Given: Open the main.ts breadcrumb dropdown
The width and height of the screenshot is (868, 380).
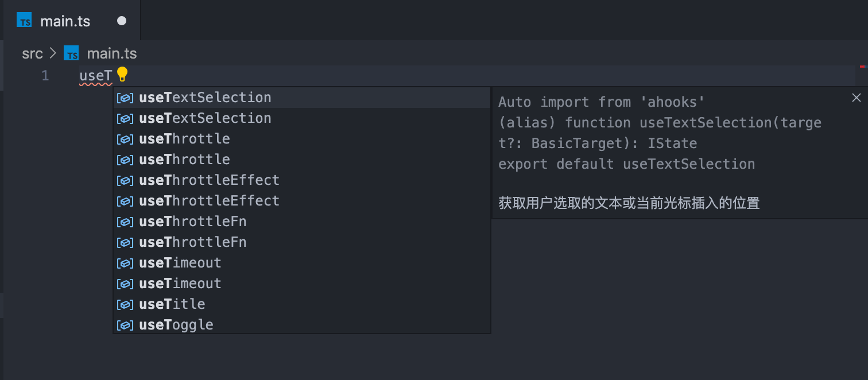Looking at the screenshot, I should pyautogui.click(x=111, y=53).
